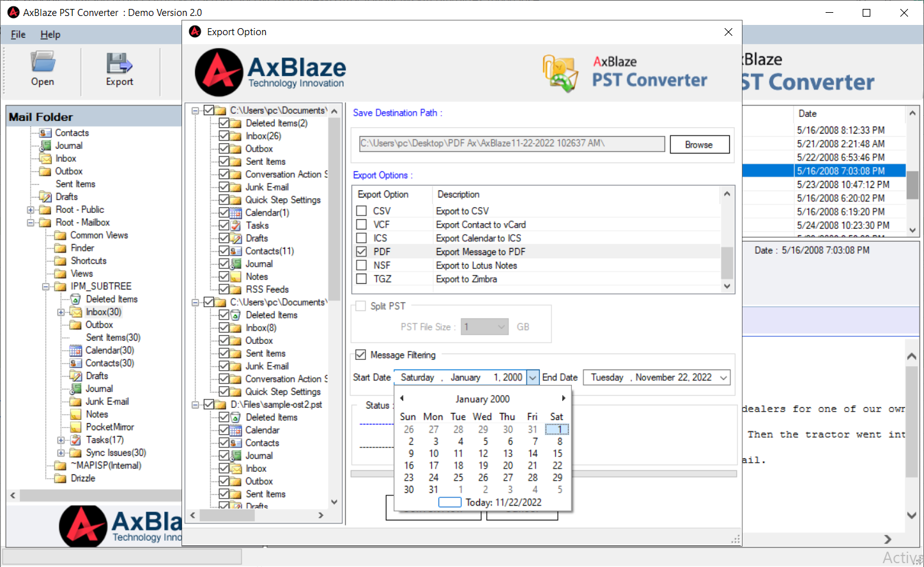Screen dimensions: 924x567
Task: Select January 22 in the calendar
Action: point(558,465)
